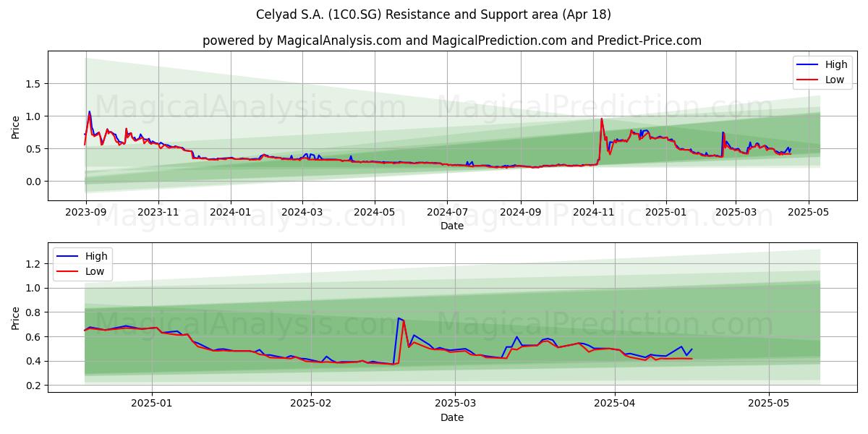Click the 2025-04 tick label in lower chart
This screenshot has width=868, height=434.
[614, 404]
